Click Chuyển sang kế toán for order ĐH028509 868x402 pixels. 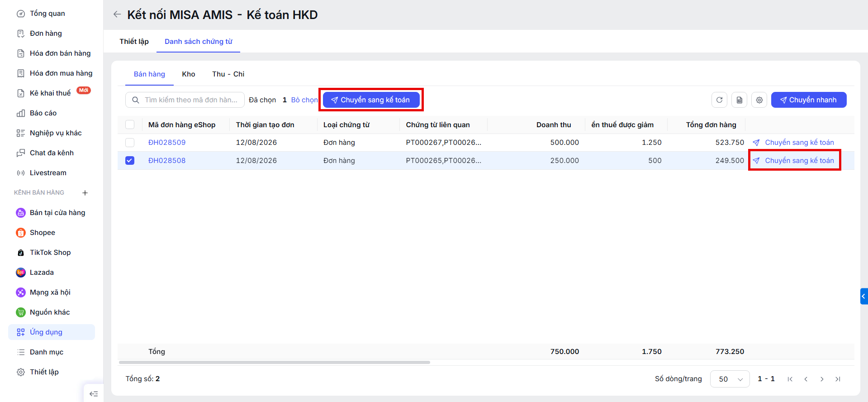[x=793, y=143]
